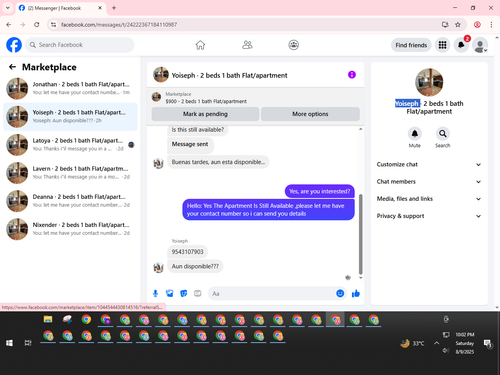This screenshot has height=375, width=500.
Task: Open the account profile avatar menu
Action: click(480, 45)
